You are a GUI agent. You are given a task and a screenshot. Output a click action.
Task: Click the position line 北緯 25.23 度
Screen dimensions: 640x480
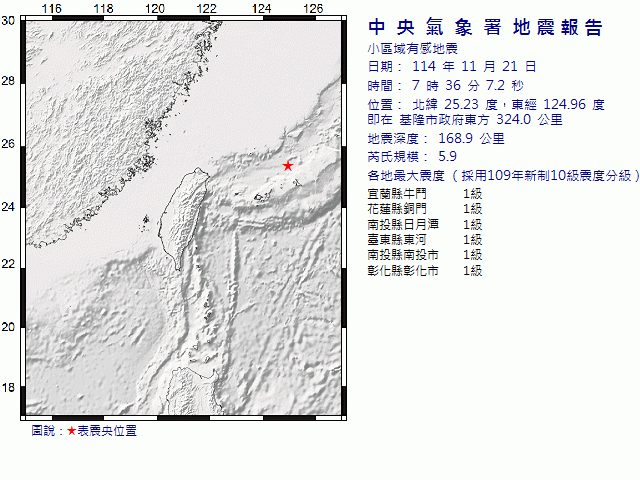coord(455,104)
